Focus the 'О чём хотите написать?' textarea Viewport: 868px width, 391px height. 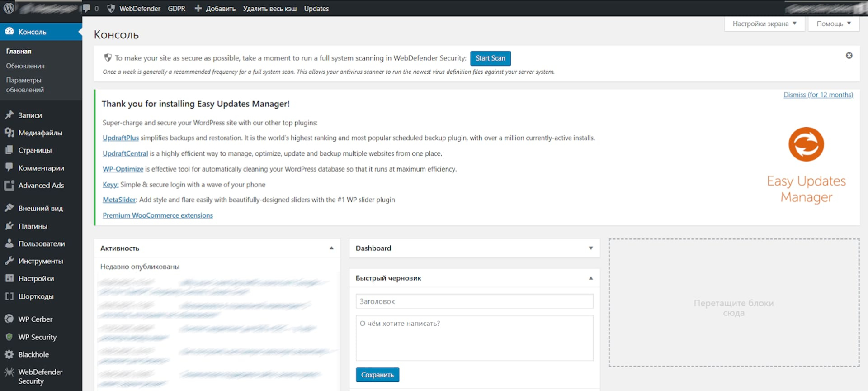coord(474,338)
